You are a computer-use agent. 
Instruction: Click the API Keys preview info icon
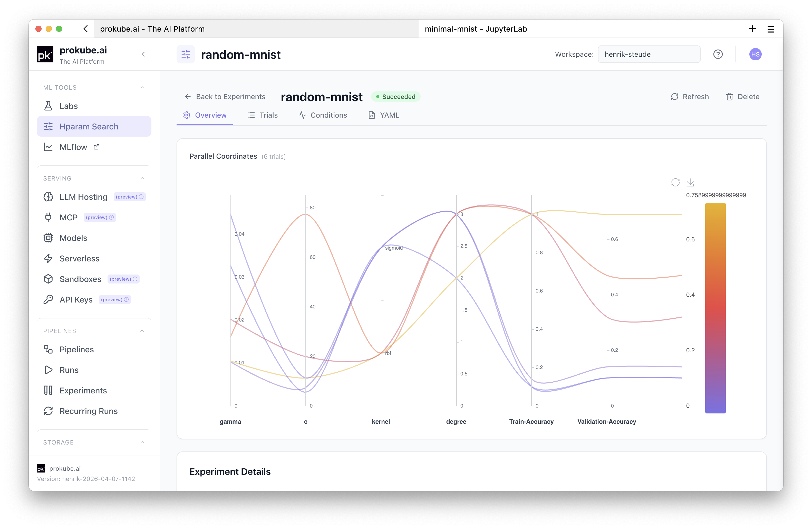(126, 299)
